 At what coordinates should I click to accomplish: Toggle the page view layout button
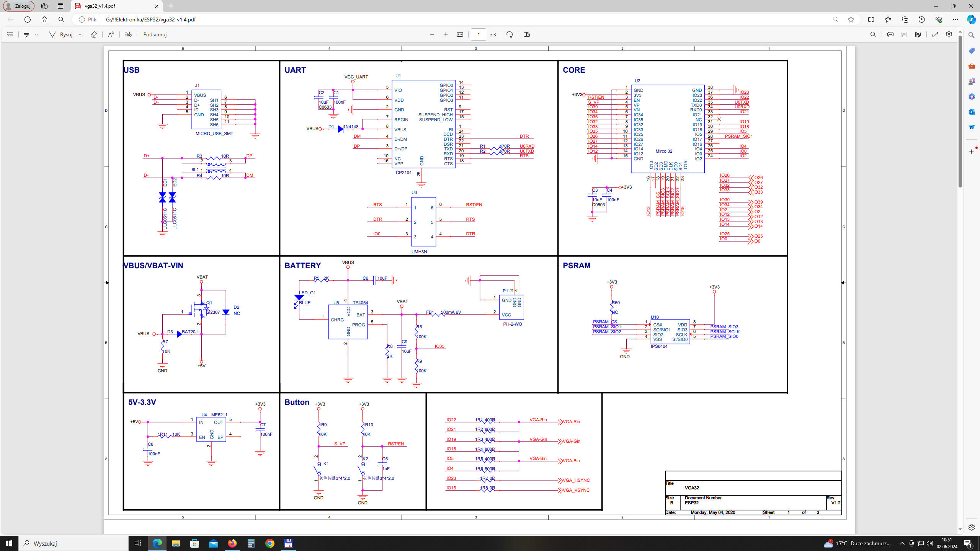click(527, 34)
